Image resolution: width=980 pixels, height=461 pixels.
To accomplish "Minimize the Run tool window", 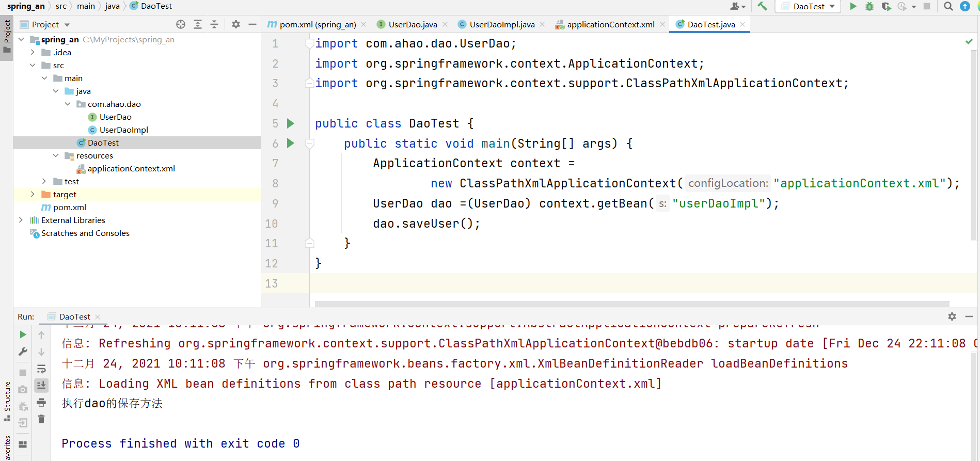I will coord(969,316).
